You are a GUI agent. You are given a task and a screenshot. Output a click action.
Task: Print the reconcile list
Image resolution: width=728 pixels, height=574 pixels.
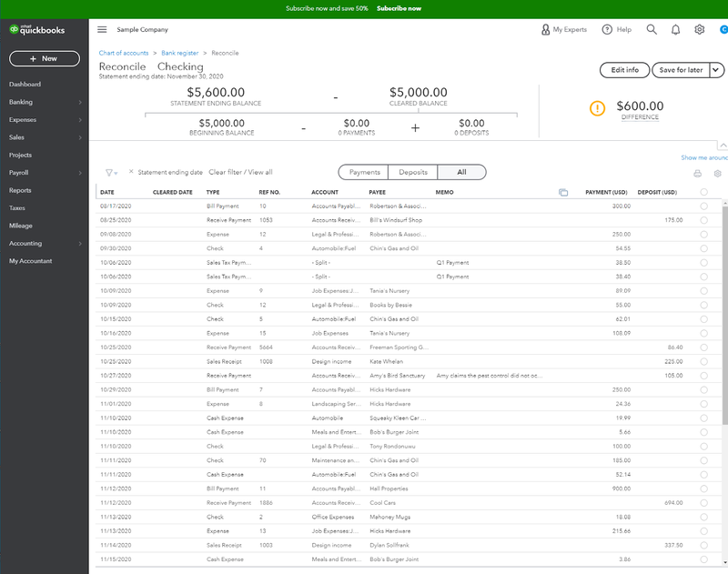697,174
